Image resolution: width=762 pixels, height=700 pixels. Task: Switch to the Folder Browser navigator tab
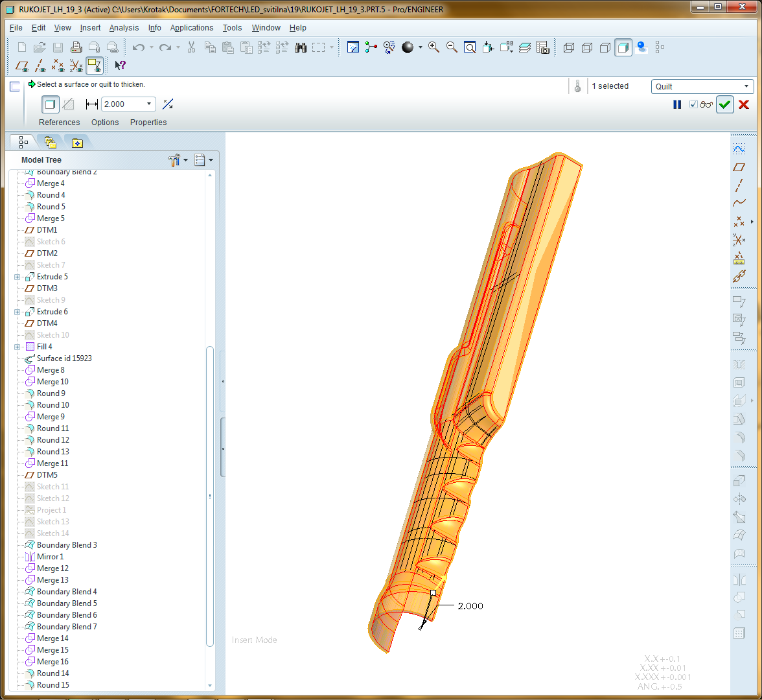point(51,143)
